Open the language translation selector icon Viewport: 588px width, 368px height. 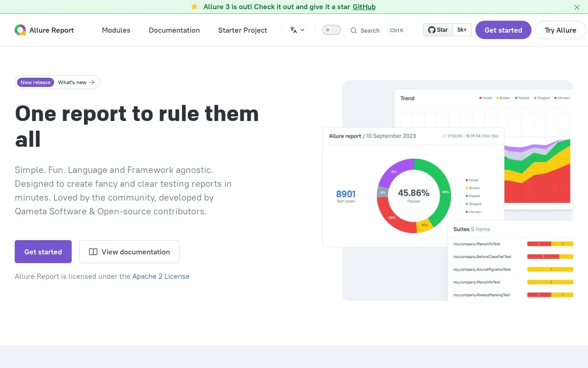tap(294, 30)
